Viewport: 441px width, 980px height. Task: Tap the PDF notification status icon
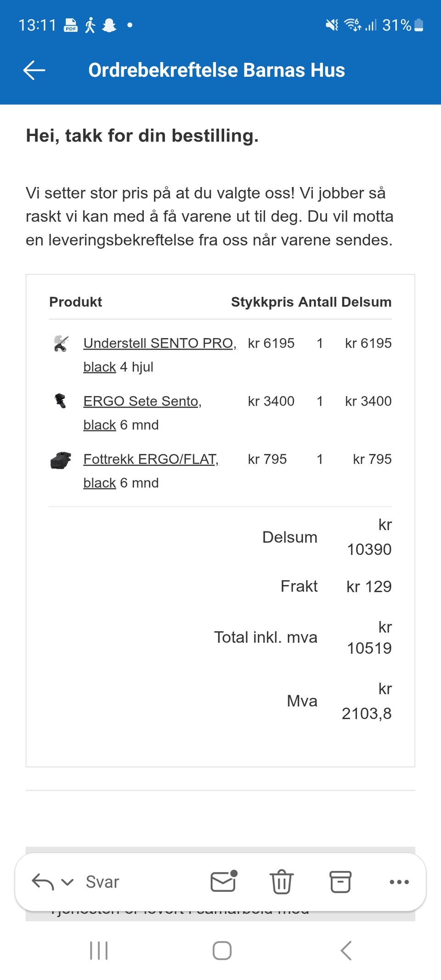71,25
